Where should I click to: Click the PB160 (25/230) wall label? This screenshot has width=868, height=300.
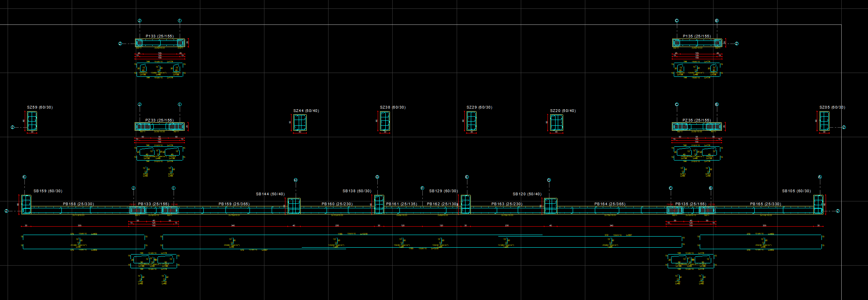[x=337, y=204]
